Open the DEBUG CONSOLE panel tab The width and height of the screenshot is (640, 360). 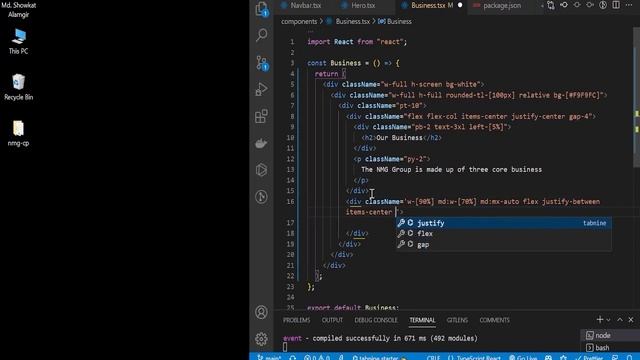click(376, 320)
